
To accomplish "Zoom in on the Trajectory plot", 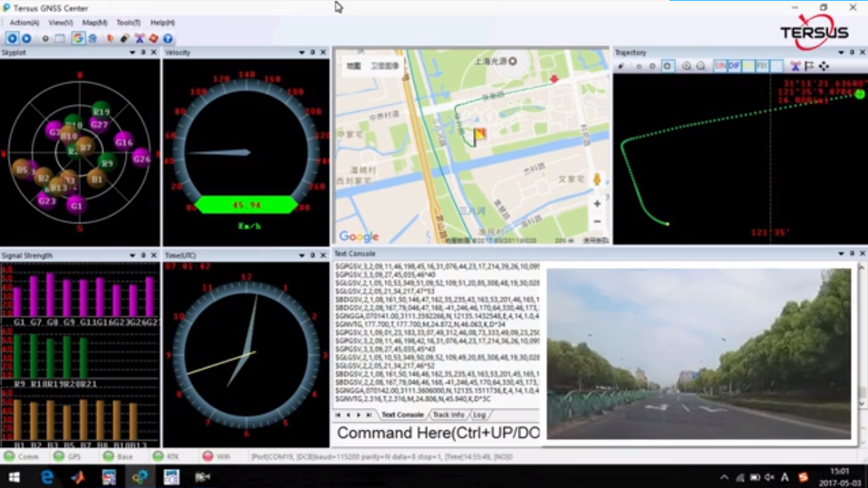I will (687, 66).
